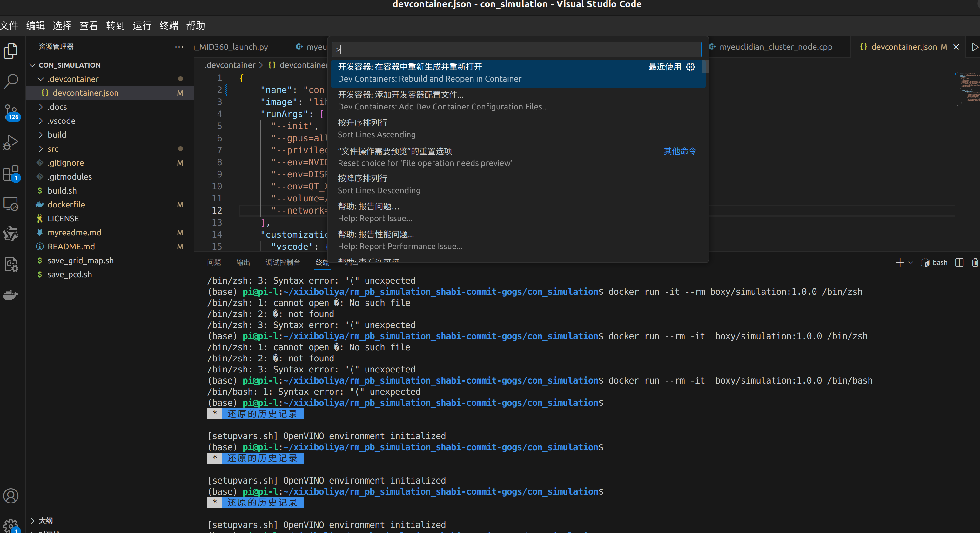980x533 pixels.
Task: Switch to the 调试控制台 panel tab
Action: 282,262
